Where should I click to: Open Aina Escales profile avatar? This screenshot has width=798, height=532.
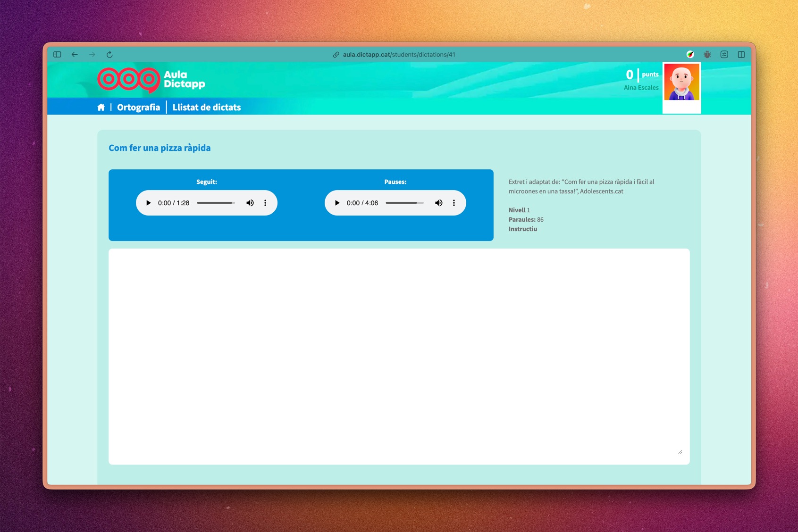[x=681, y=83]
